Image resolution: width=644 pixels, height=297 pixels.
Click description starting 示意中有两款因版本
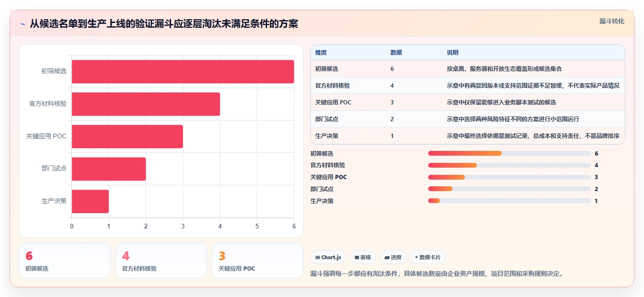(x=533, y=86)
